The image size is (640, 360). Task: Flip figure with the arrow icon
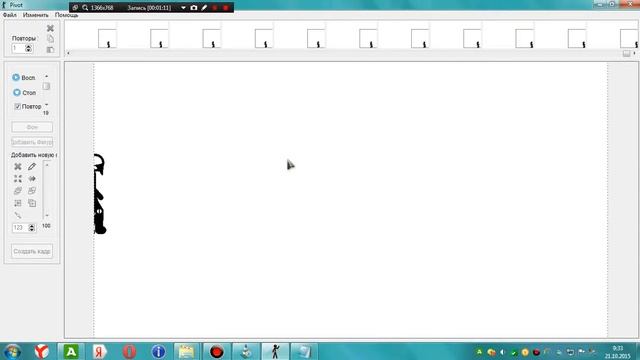(32, 179)
